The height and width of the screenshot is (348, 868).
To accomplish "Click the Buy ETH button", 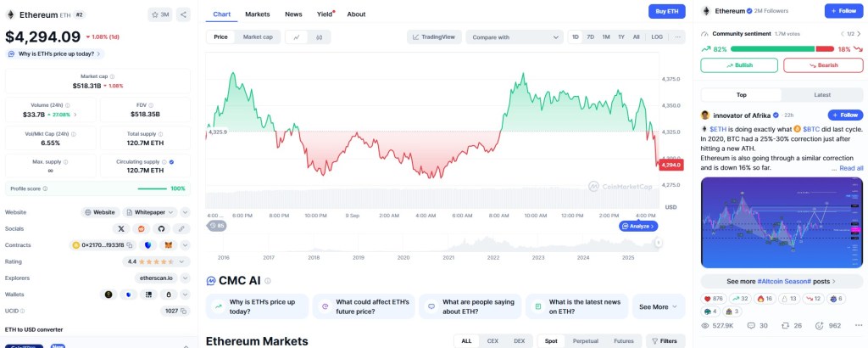I will click(666, 11).
